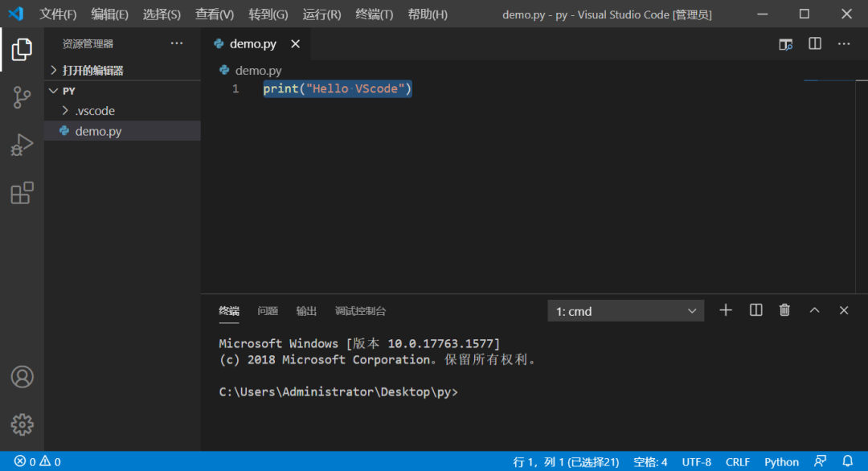Screen dimensions: 868x471
Task: Click the print("Hello VScode") code line
Action: pyautogui.click(x=337, y=88)
